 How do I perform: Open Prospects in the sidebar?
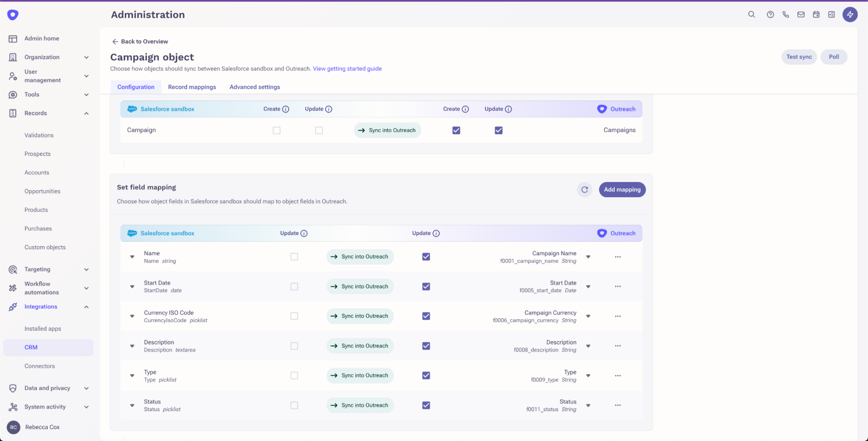tap(37, 154)
